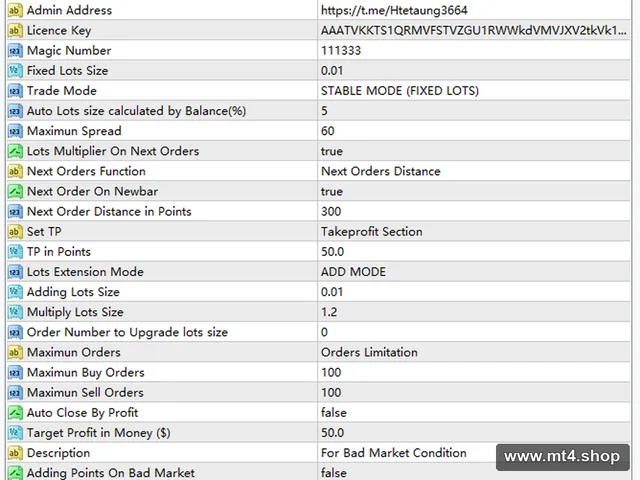Toggle the Next Order On Newbar true value
640x480 pixels.
474,191
